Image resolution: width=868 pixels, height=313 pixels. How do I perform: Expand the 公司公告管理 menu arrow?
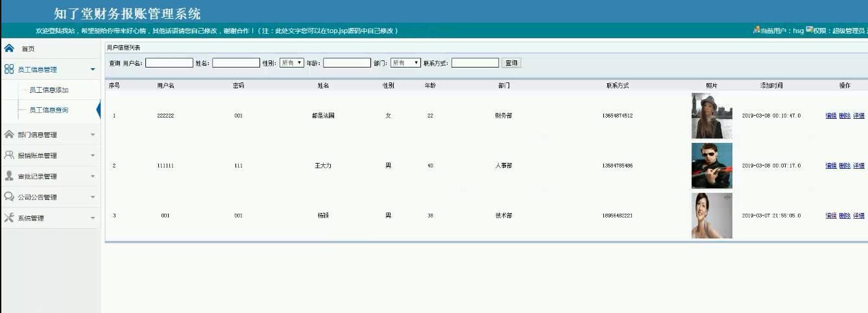click(93, 197)
